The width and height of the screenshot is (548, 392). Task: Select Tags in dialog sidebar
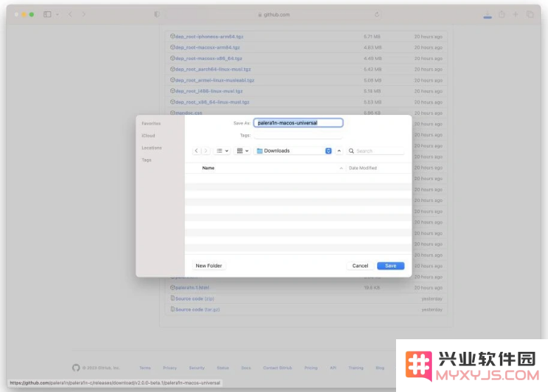[x=146, y=160]
